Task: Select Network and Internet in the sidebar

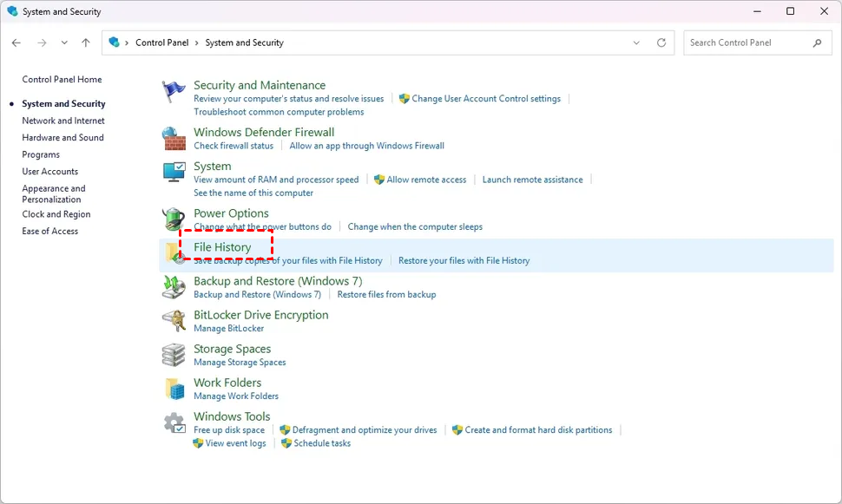Action: click(x=63, y=121)
